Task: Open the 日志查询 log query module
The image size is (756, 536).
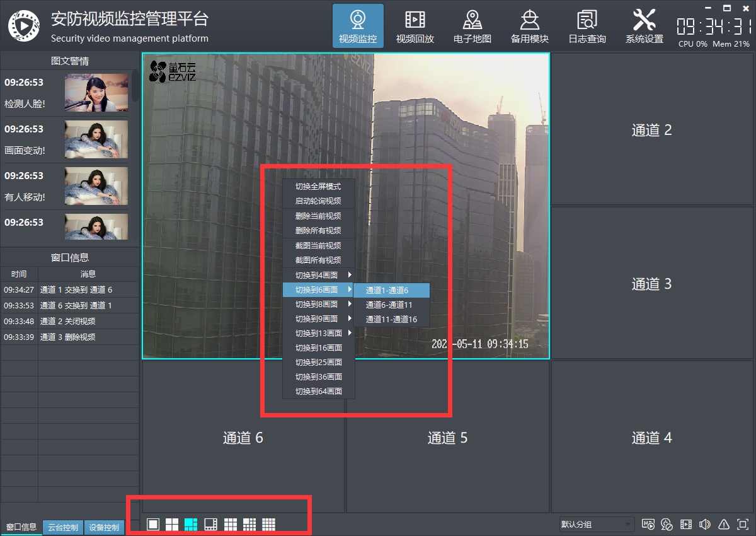Action: (587, 26)
